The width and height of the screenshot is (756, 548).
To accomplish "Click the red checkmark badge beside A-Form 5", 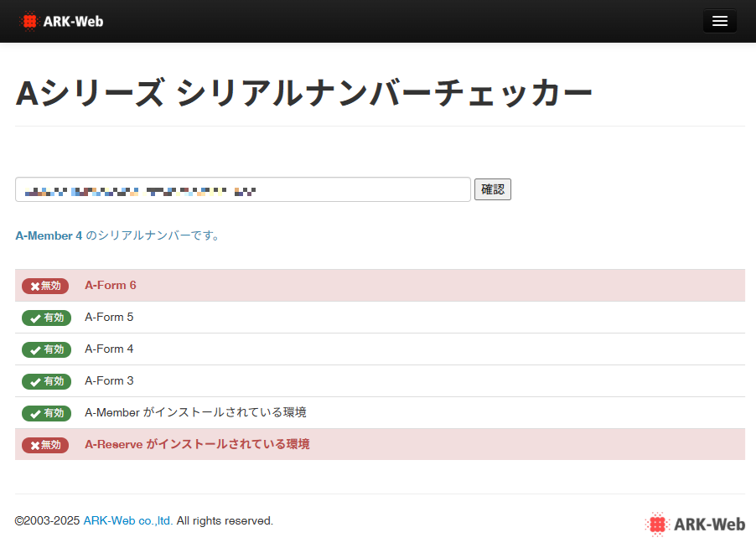I will [34, 318].
